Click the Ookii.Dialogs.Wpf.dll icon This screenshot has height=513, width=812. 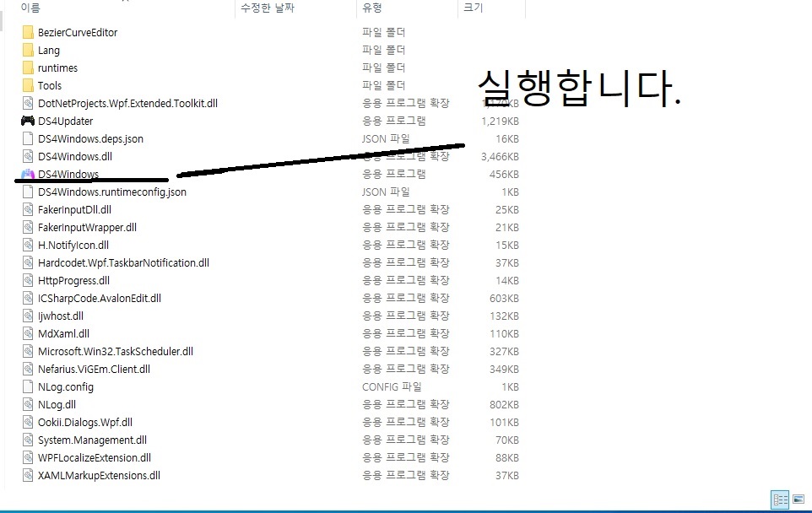click(x=28, y=422)
